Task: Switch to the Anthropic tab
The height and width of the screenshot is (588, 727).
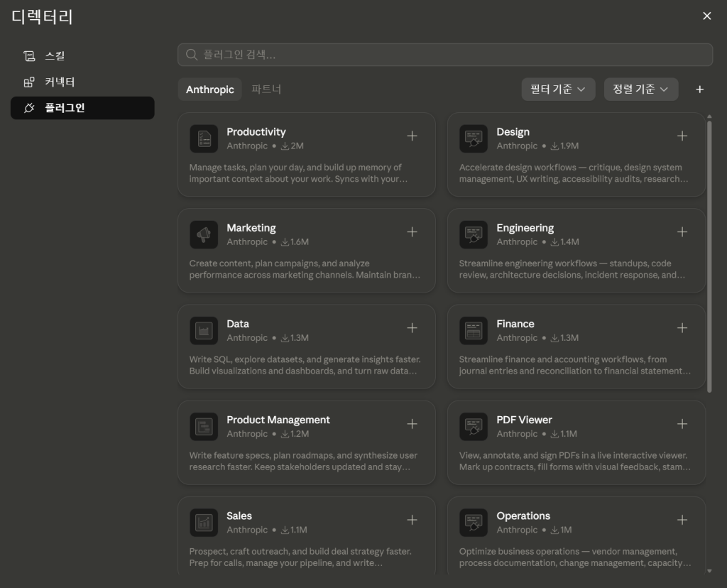Action: [x=210, y=89]
